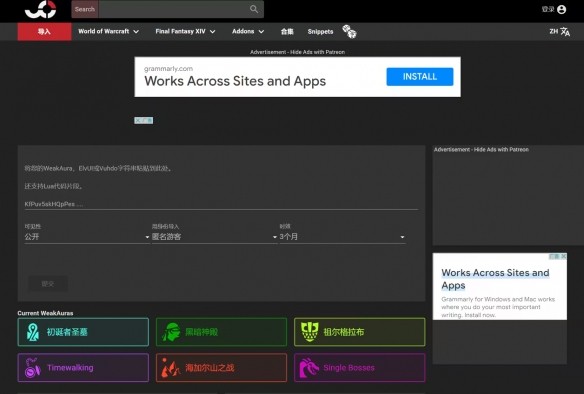The image size is (584, 394).
Task: Click the red 导入 import tab
Action: 44,32
